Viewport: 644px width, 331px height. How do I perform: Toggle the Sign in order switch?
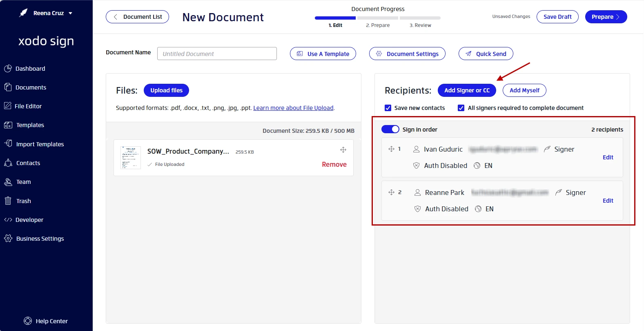390,129
